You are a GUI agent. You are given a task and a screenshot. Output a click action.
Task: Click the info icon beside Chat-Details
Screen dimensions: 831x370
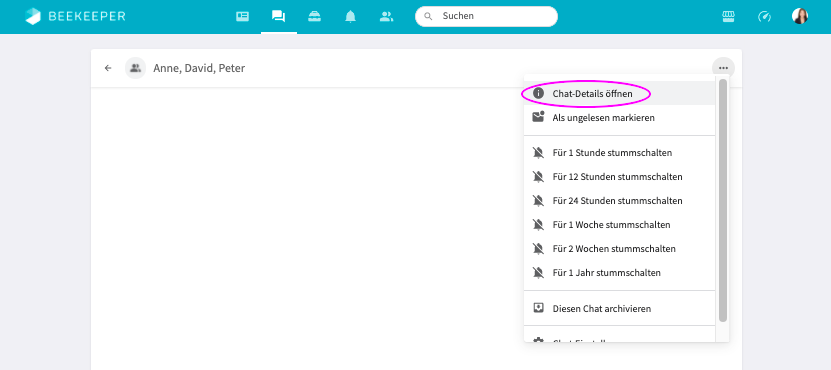coord(538,93)
